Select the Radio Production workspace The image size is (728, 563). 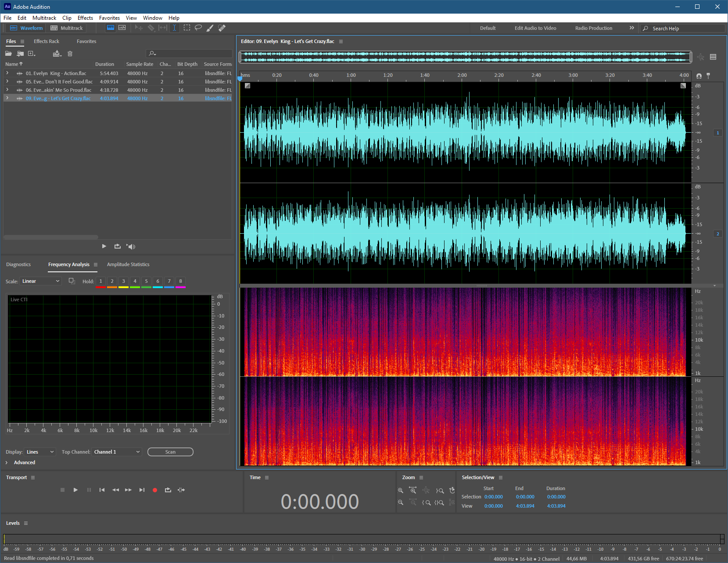point(594,28)
